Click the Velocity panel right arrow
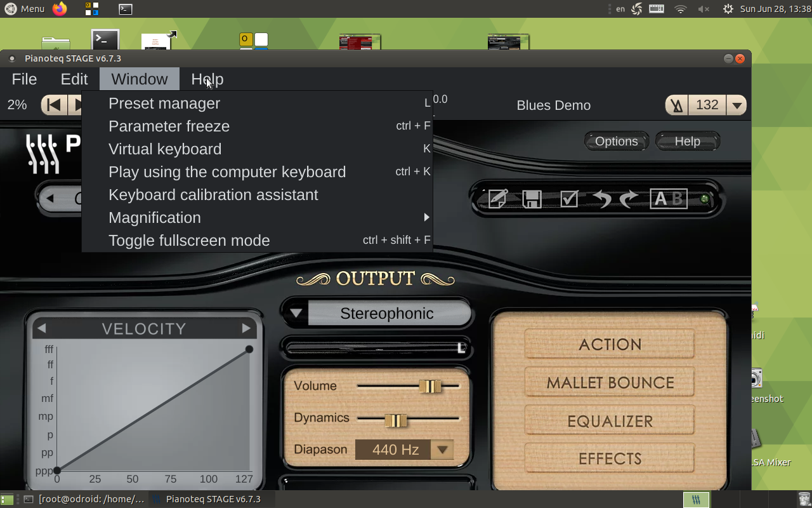 pos(246,328)
